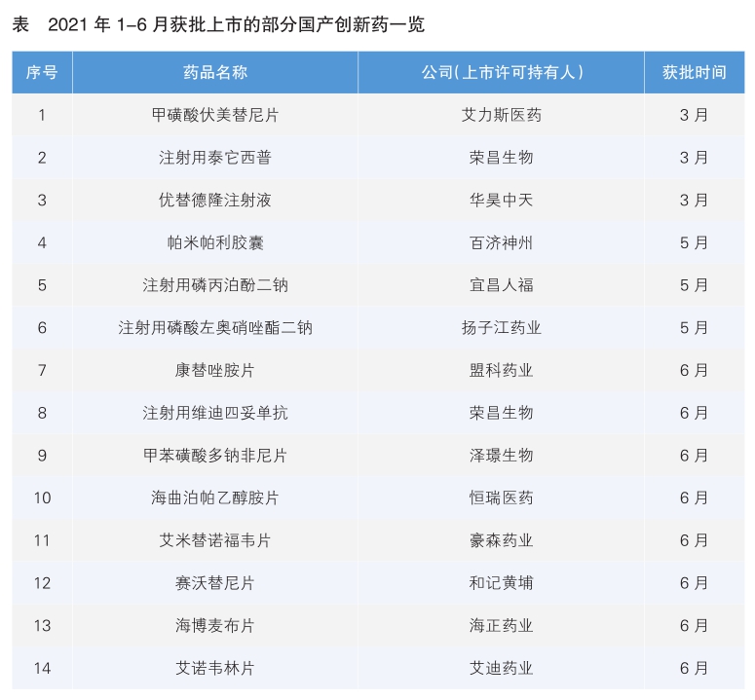Screen dimensions: 755x700
Task: Click the 恒瑞医药 company cell
Action: (x=501, y=497)
